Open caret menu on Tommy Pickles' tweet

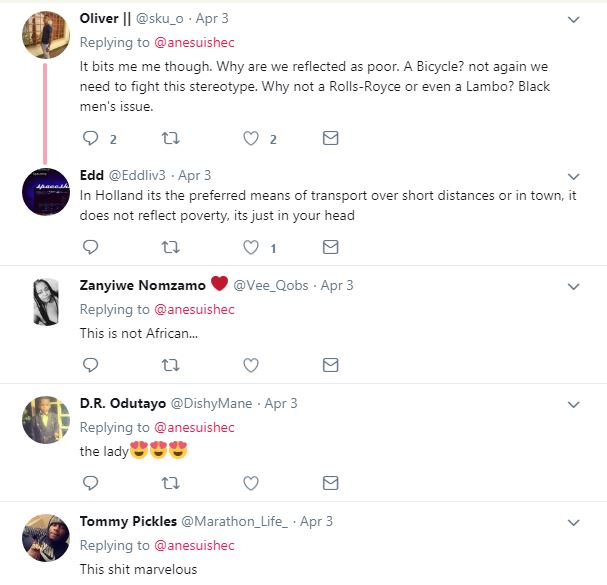(573, 522)
